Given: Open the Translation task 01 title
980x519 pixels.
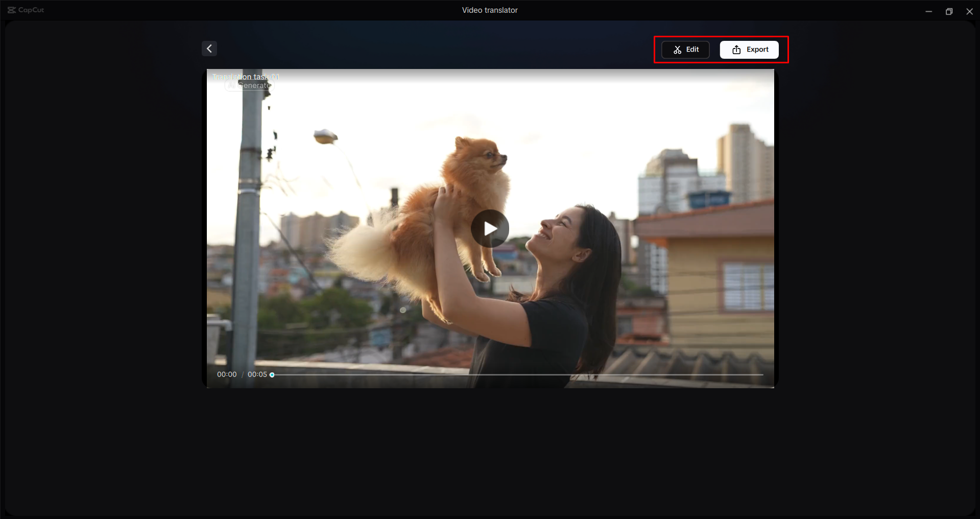Looking at the screenshot, I should pos(246,77).
